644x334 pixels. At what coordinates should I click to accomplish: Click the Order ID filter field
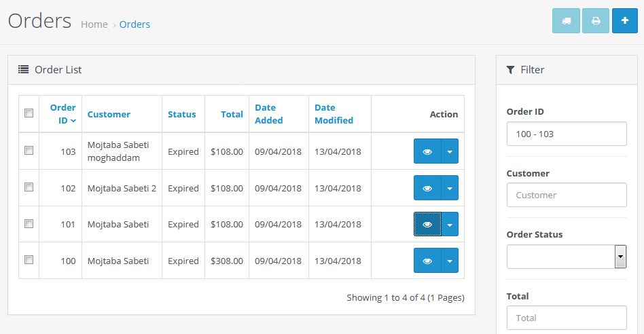click(566, 134)
